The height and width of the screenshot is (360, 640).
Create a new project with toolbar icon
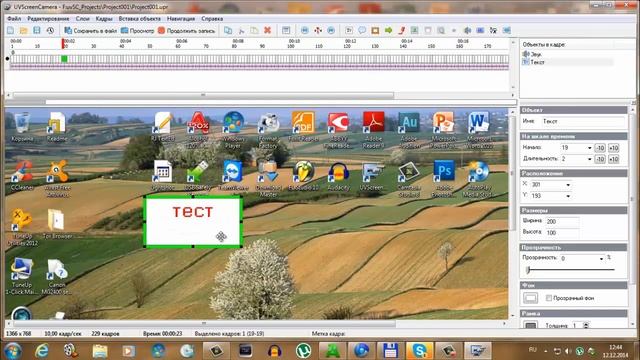(x=11, y=31)
